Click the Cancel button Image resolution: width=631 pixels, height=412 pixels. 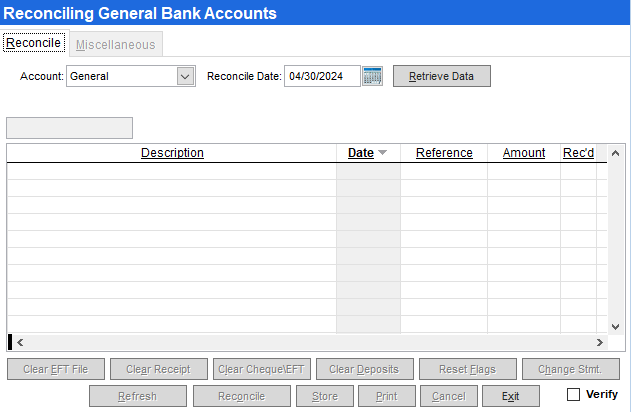(x=449, y=396)
